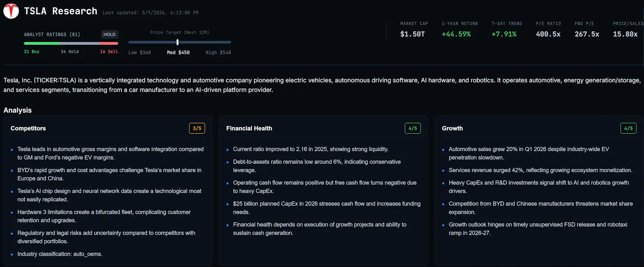
Task: Click bullet about operating cash flow remaining positive
Action: [325, 187]
